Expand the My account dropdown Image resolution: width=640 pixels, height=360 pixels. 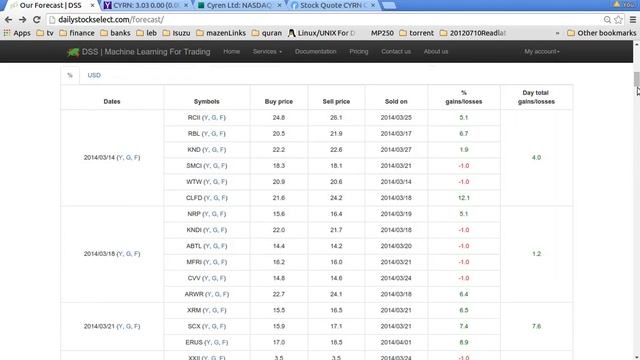pos(542,51)
